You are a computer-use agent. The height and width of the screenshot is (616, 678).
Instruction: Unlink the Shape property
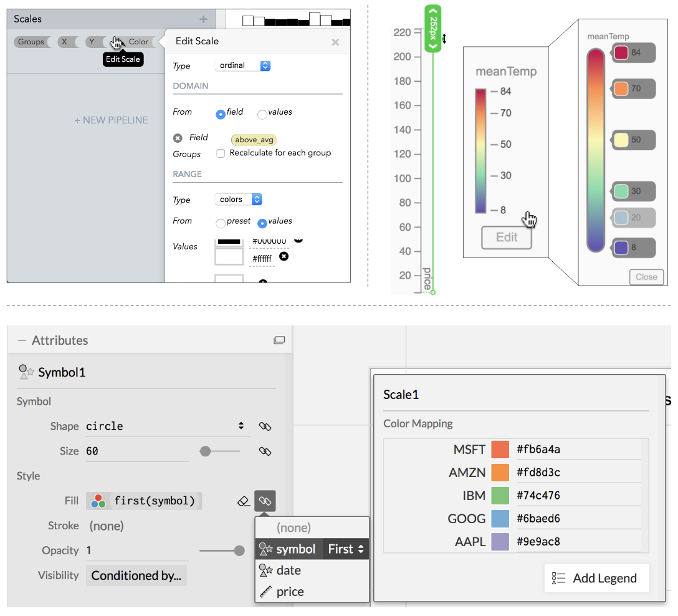[265, 426]
